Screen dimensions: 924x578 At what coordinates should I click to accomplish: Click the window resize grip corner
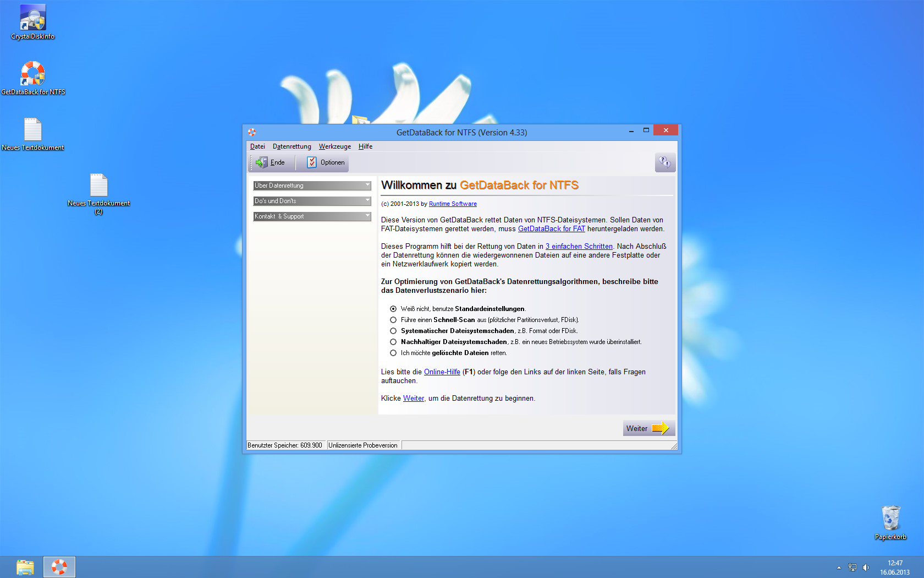click(x=674, y=446)
